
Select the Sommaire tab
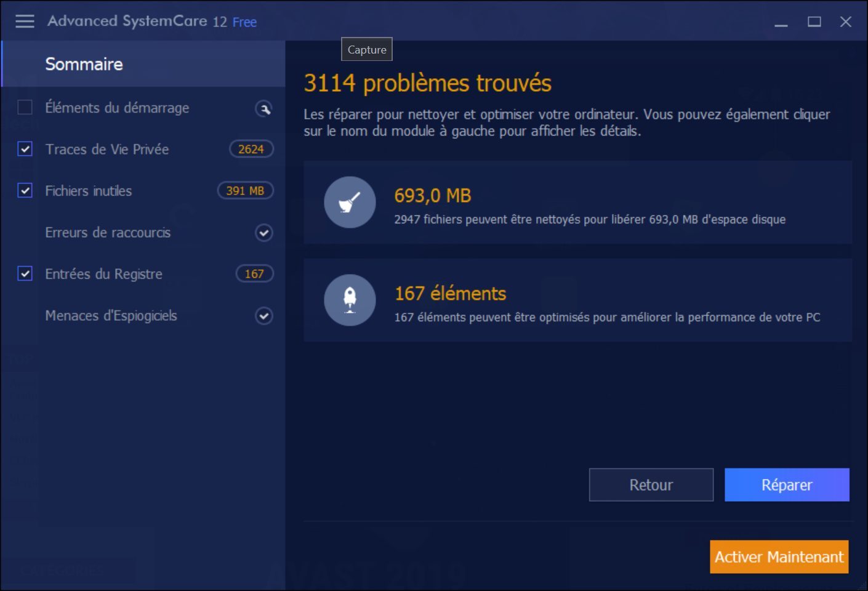tap(84, 64)
